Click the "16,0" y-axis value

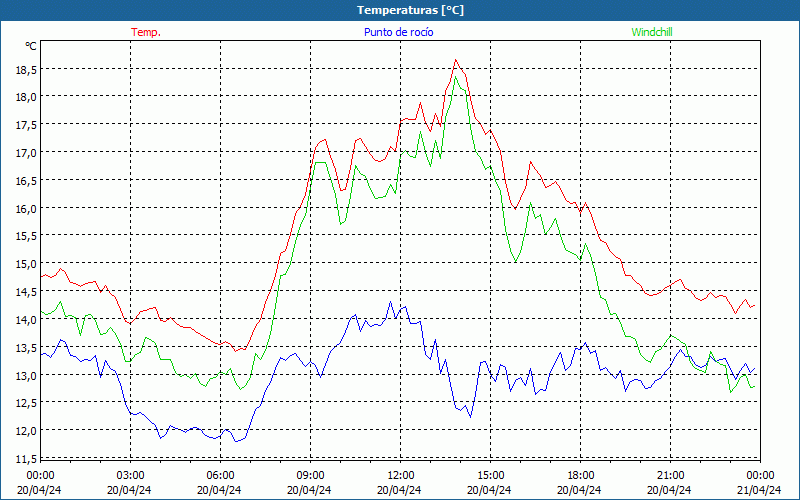tap(26, 209)
